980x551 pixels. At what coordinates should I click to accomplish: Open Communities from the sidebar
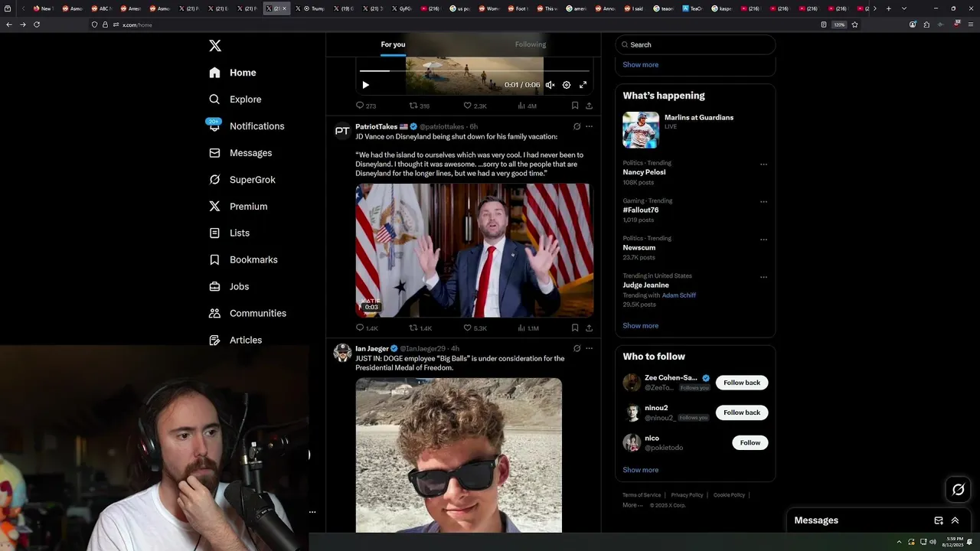pyautogui.click(x=247, y=313)
